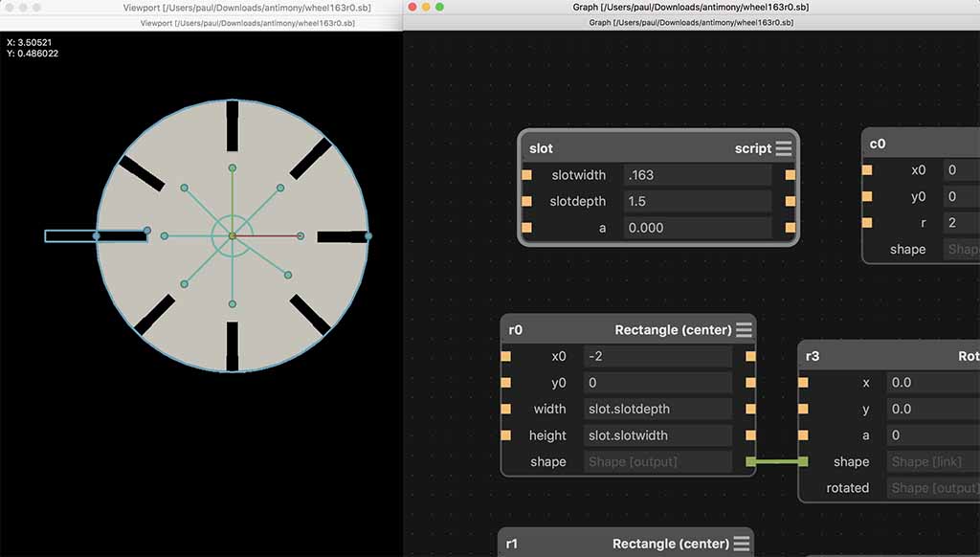This screenshot has height=557, width=980.
Task: Select rectangle handle on wheel's left edge
Action: 97,235
